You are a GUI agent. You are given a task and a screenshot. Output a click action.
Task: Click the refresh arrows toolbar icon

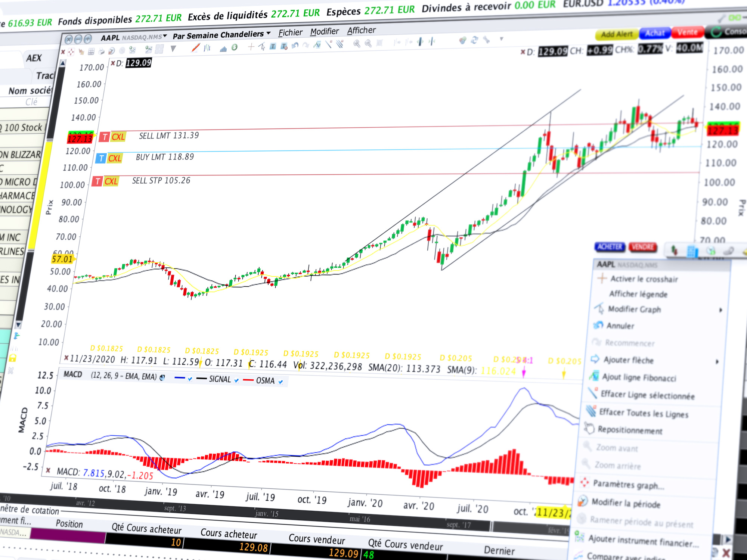474,40
